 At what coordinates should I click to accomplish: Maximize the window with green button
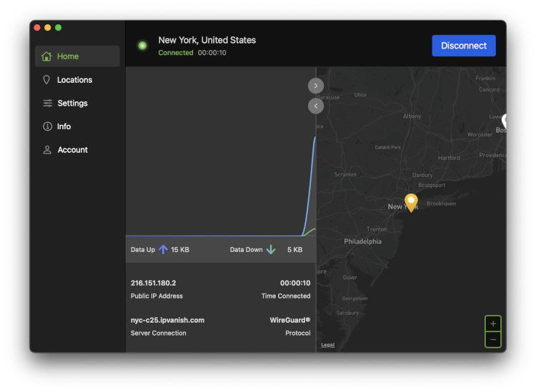tap(59, 27)
